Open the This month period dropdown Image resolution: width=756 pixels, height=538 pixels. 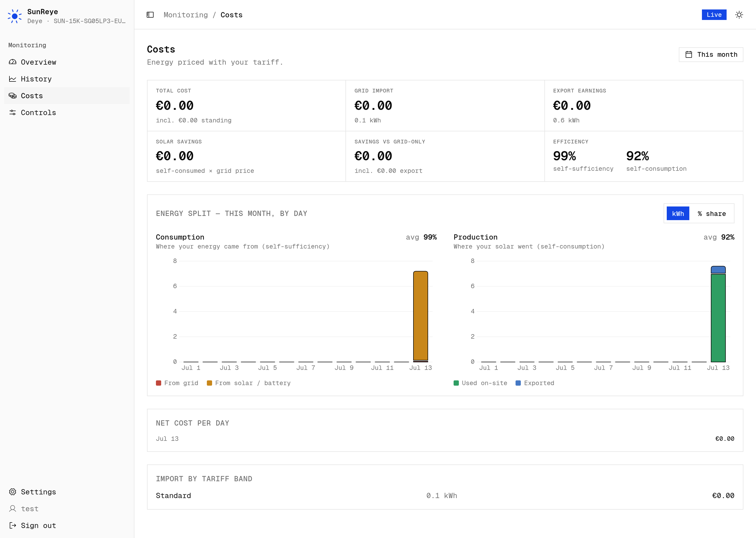point(711,55)
